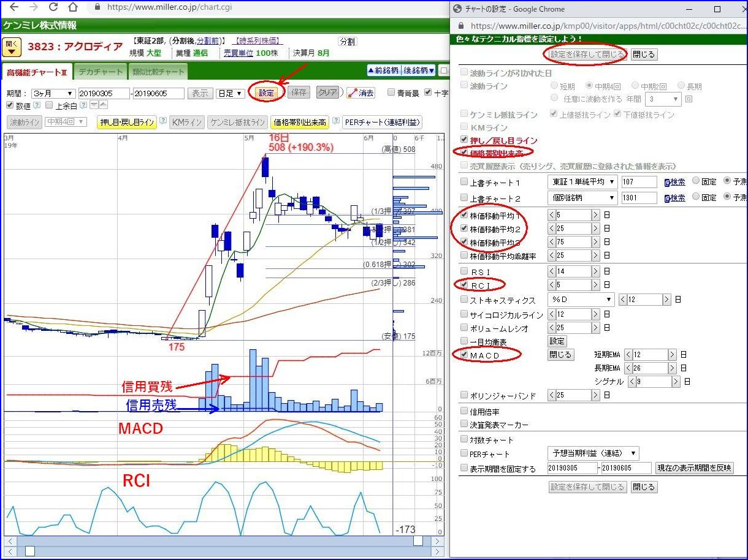Click help icon beside 押し目・戻し目ライン
The width and height of the screenshot is (748, 560).
pyautogui.click(x=163, y=122)
